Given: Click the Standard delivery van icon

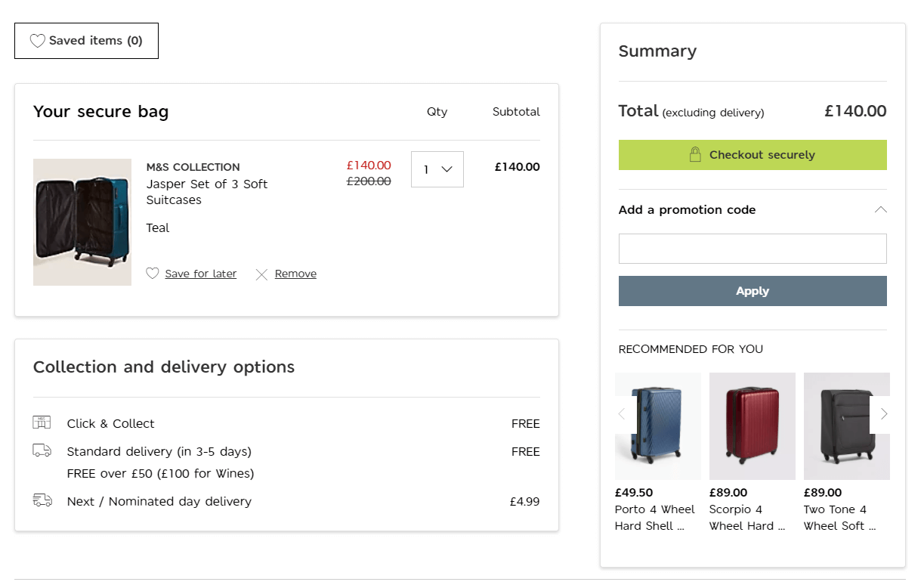Looking at the screenshot, I should tap(42, 450).
